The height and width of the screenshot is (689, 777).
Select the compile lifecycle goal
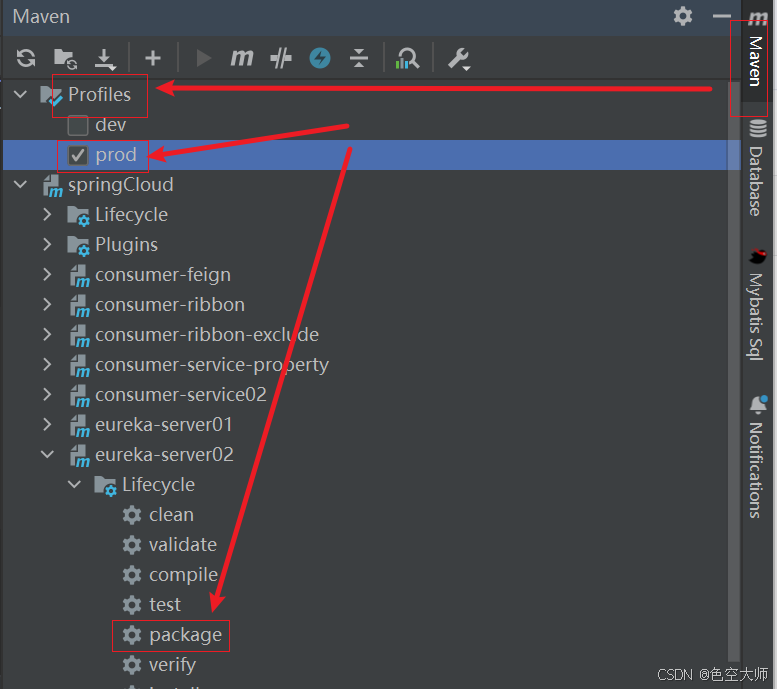click(x=183, y=575)
